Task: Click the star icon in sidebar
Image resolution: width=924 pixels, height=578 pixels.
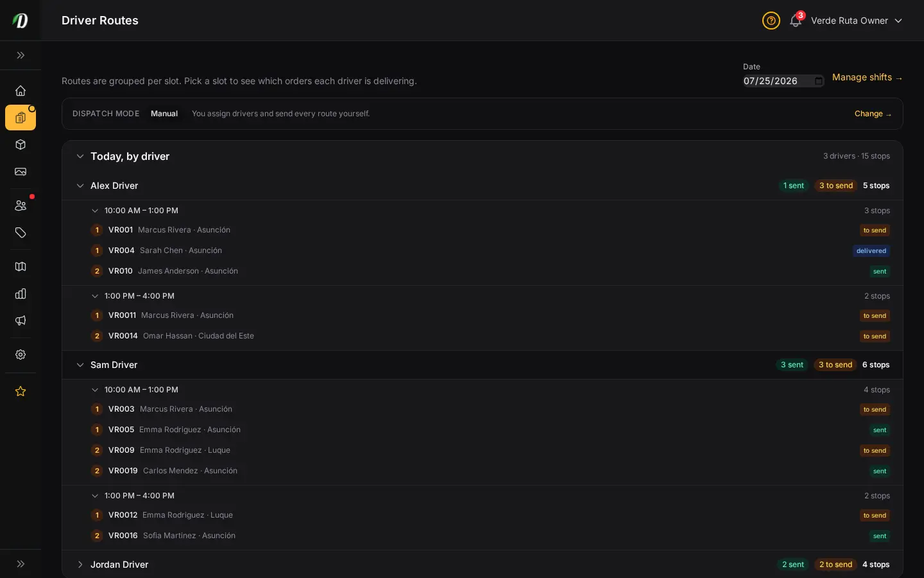Action: [x=21, y=391]
